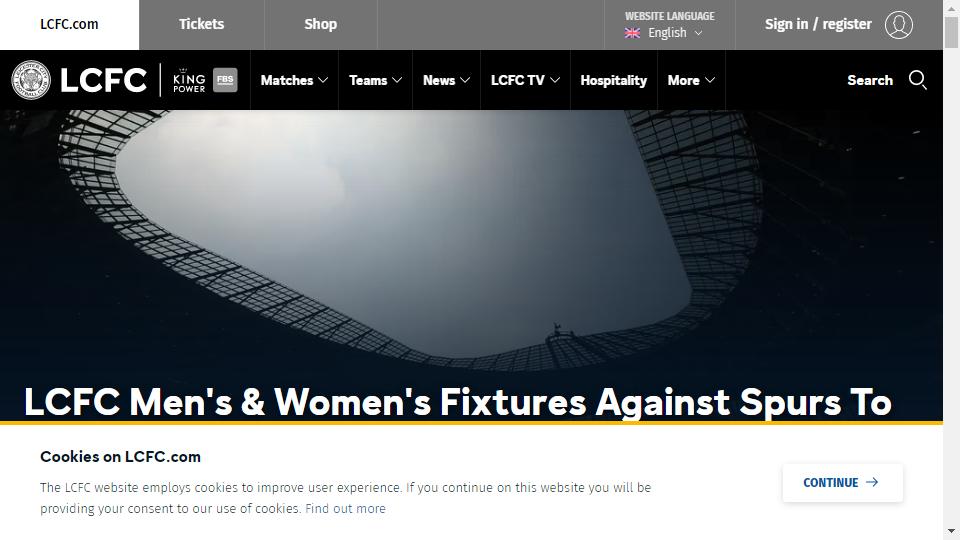Expand the Matches dropdown menu
This screenshot has width=960, height=540.
[294, 80]
